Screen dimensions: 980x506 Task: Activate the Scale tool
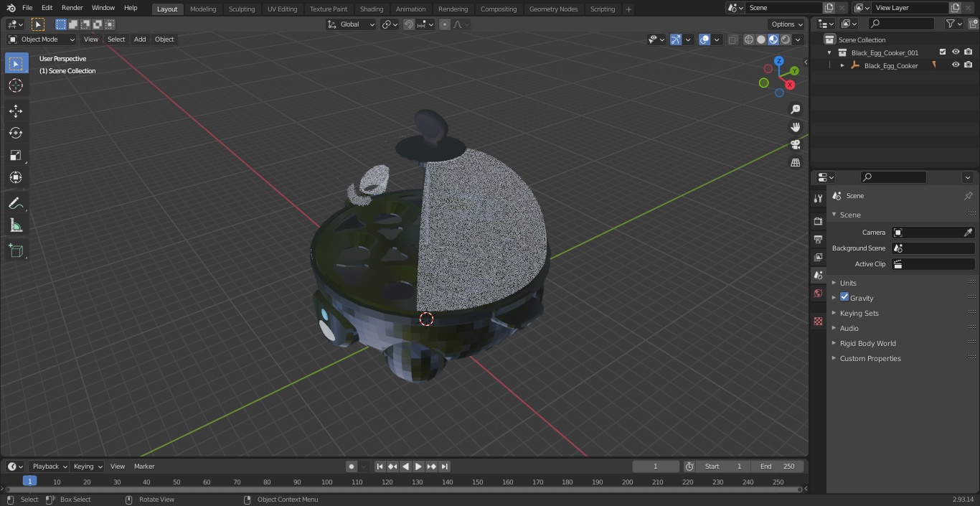click(16, 155)
